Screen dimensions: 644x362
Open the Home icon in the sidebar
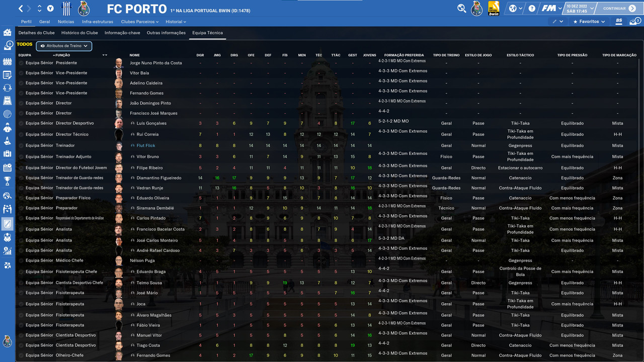(x=7, y=32)
